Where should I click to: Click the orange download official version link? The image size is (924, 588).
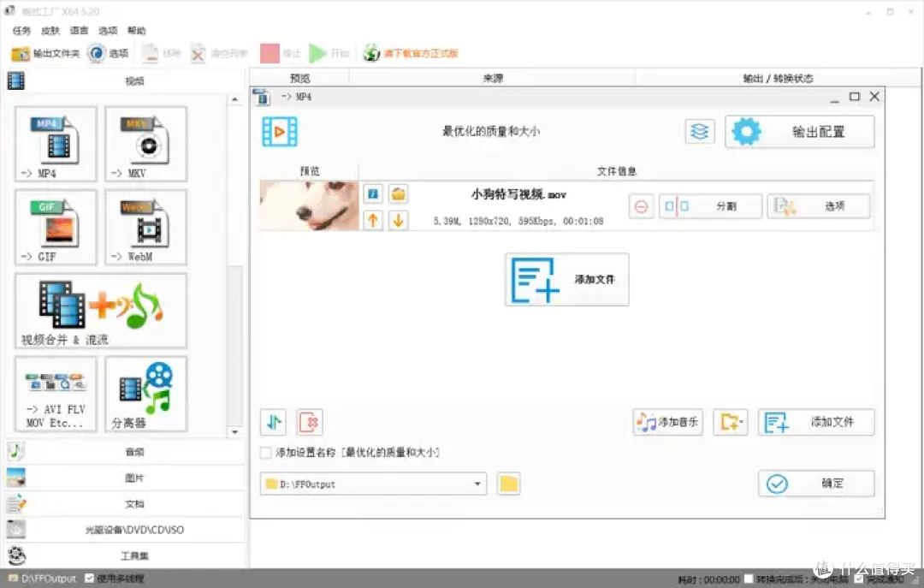click(411, 54)
